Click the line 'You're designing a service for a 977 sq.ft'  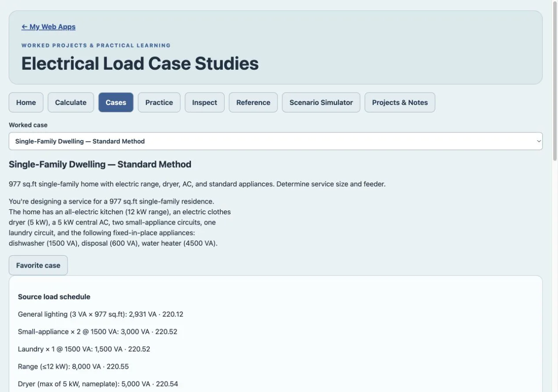112,202
